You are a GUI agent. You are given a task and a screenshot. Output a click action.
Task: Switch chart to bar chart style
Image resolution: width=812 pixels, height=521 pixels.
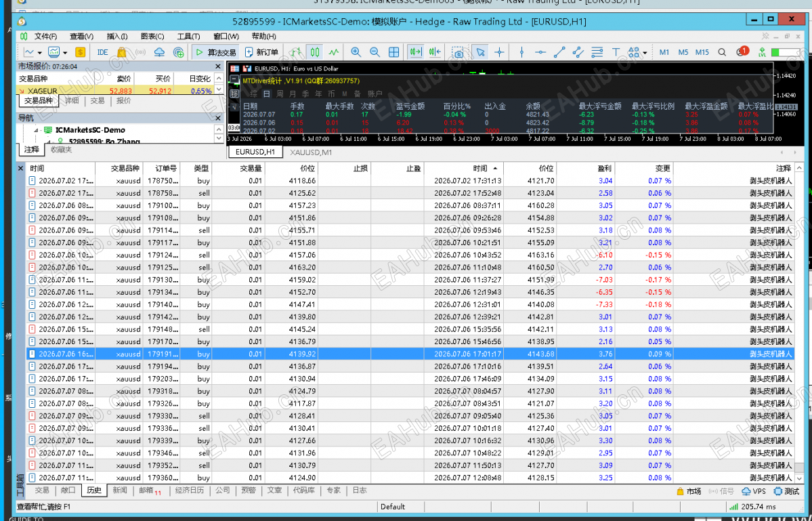(x=296, y=52)
